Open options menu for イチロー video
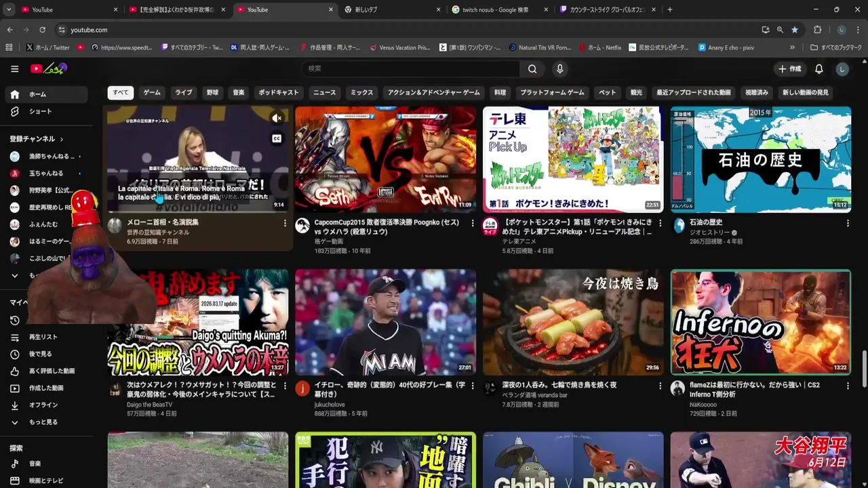This screenshot has height=488, width=868. [x=473, y=386]
